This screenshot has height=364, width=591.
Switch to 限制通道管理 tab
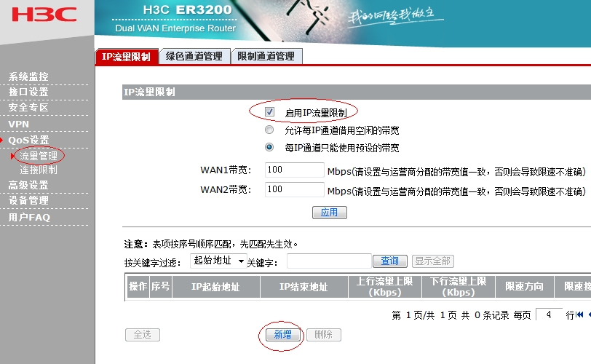(x=266, y=57)
